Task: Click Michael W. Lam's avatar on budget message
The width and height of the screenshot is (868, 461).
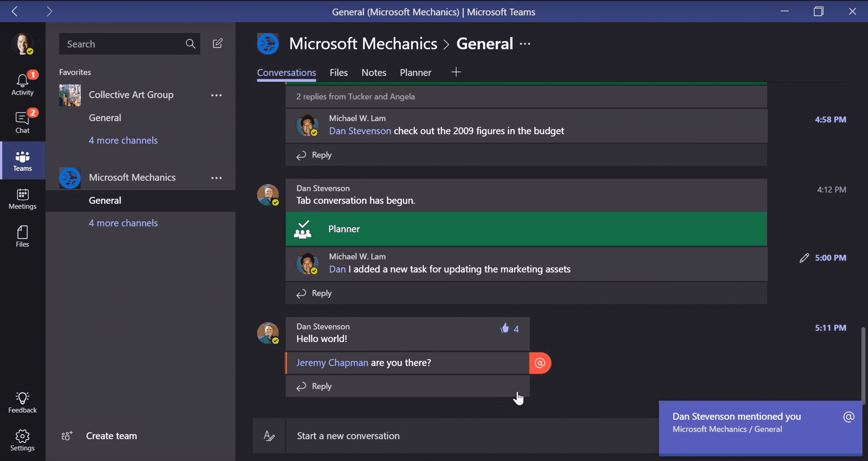Action: (307, 125)
